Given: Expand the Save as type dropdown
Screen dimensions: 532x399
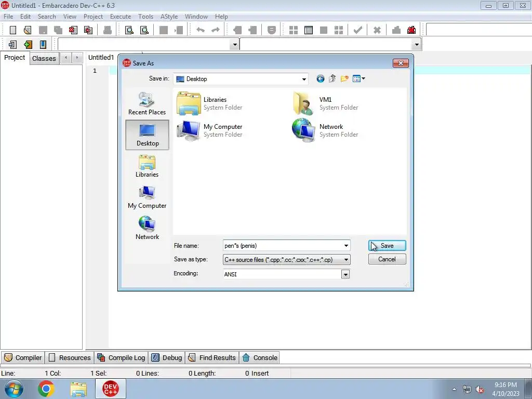Looking at the screenshot, I should coord(346,260).
